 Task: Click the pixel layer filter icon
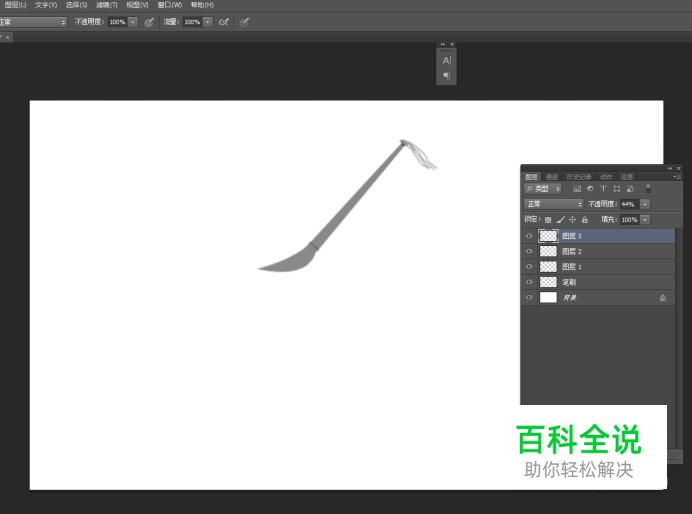click(x=577, y=189)
